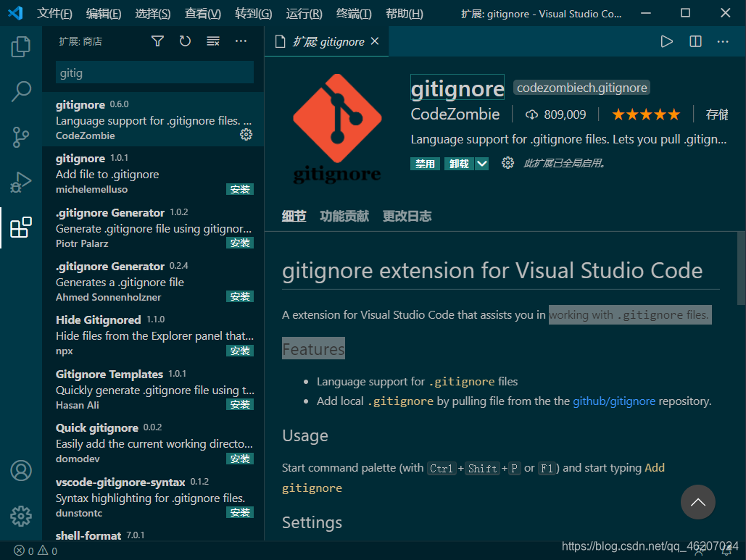Install the vscode-gitignore-syntax extension
Image resolution: width=746 pixels, height=560 pixels.
240,512
